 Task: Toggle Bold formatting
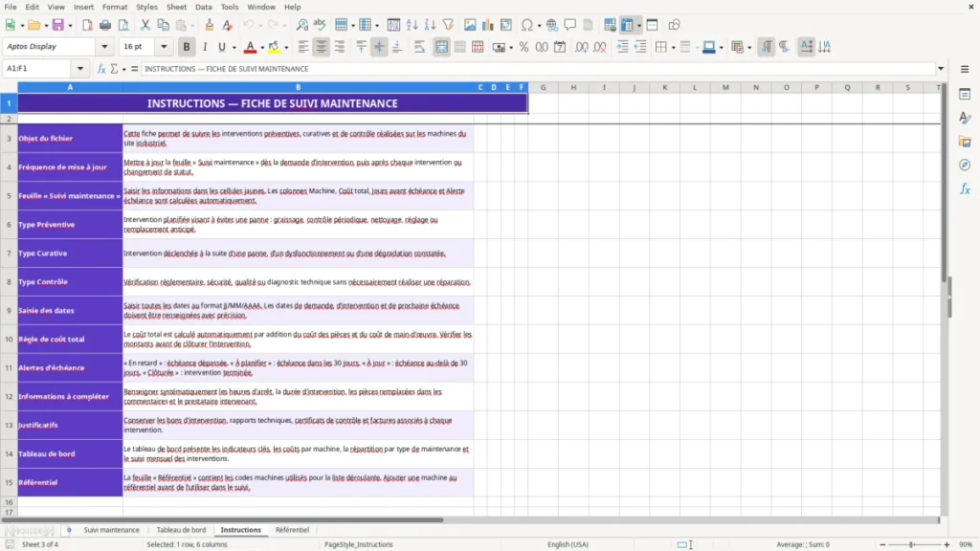(187, 47)
